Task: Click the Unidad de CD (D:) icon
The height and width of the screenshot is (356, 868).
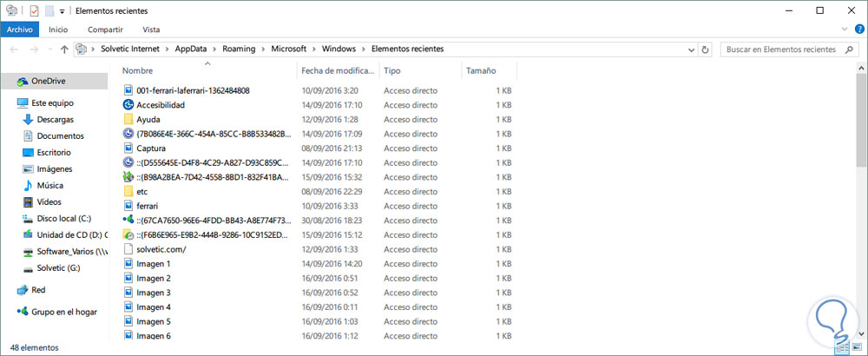Action: pyautogui.click(x=29, y=235)
